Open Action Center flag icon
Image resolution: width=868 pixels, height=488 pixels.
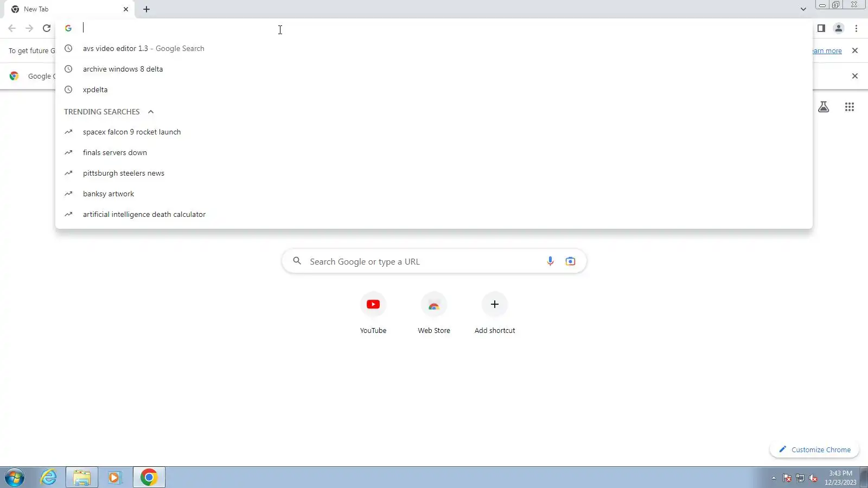(x=787, y=478)
